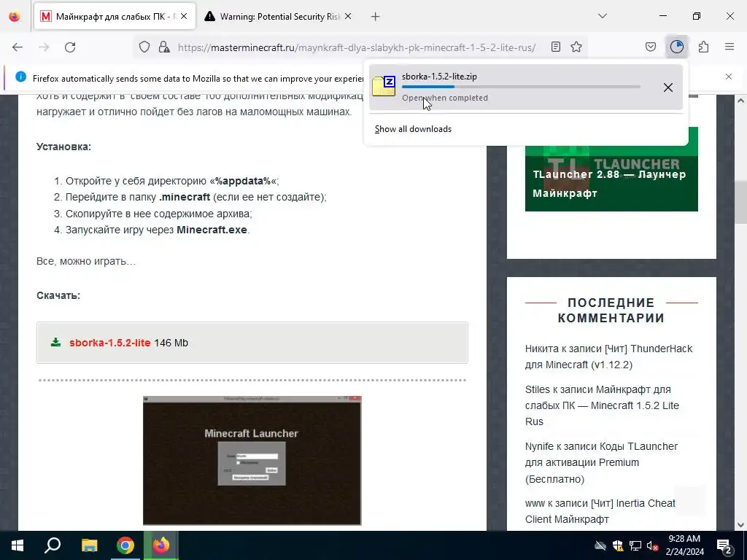Download sborka-1.5.2-lite link
The image size is (747, 560).
tap(109, 343)
